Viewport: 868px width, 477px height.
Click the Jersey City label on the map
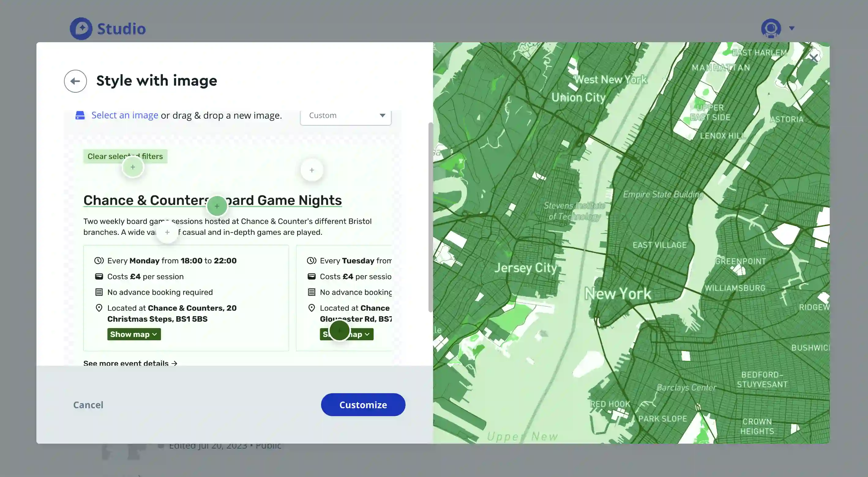[526, 268]
